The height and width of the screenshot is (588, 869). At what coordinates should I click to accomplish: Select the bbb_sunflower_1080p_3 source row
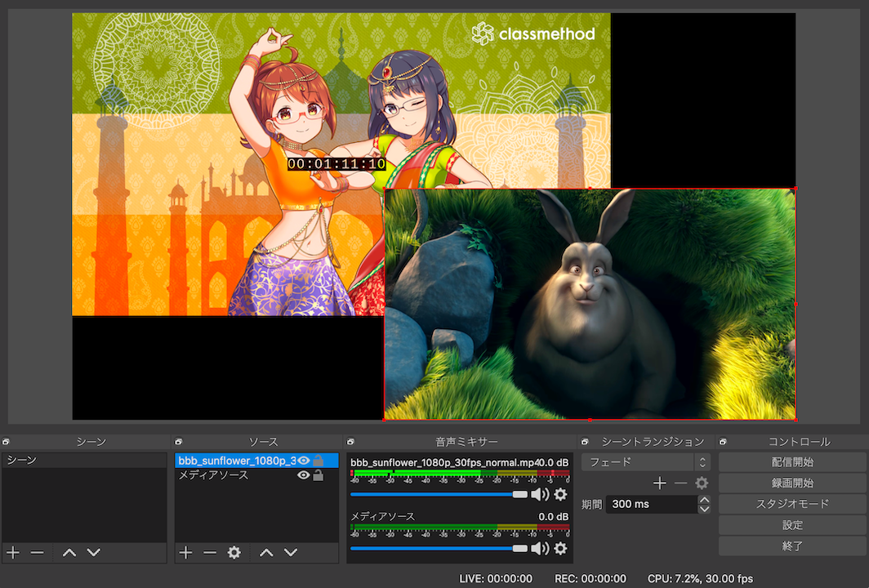pyautogui.click(x=256, y=461)
